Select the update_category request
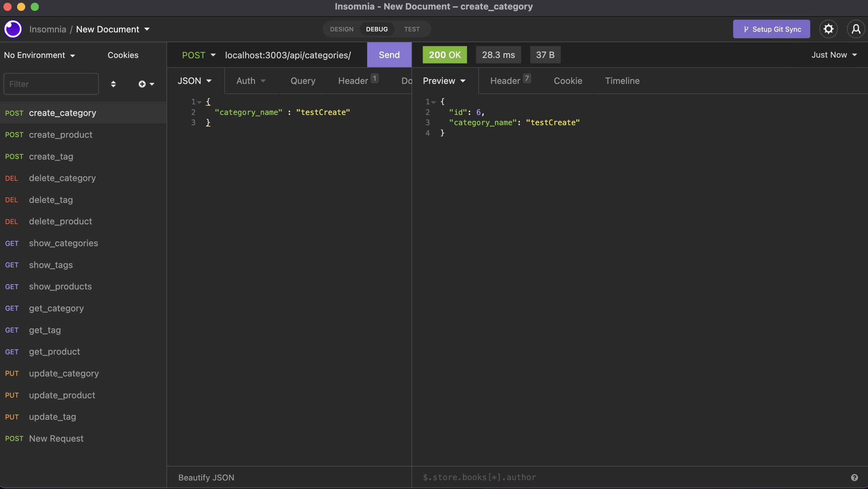Viewport: 868px width, 489px height. 83,373
